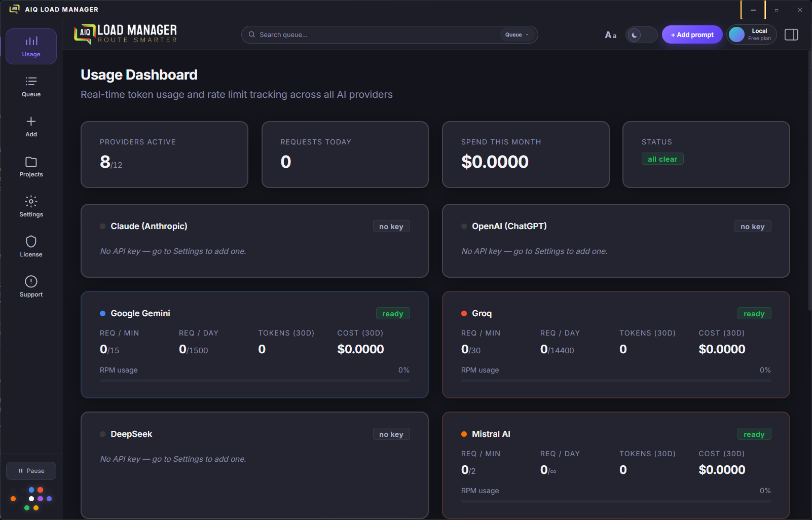Click the 'no key' badge on DeepSeek card
The height and width of the screenshot is (520, 812).
click(x=391, y=434)
